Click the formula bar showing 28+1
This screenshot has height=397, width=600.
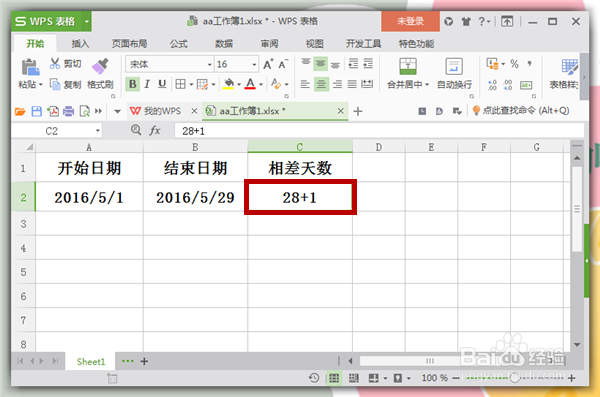point(379,131)
